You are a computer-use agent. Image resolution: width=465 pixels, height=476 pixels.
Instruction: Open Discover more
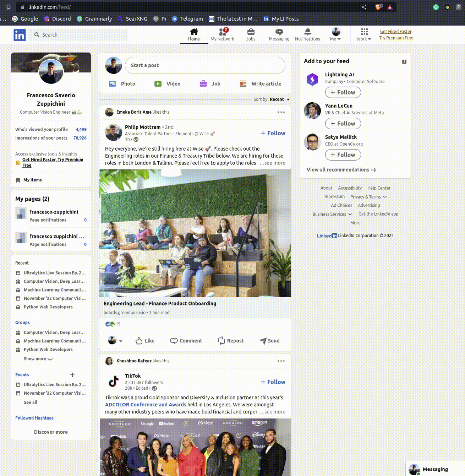[x=51, y=432]
